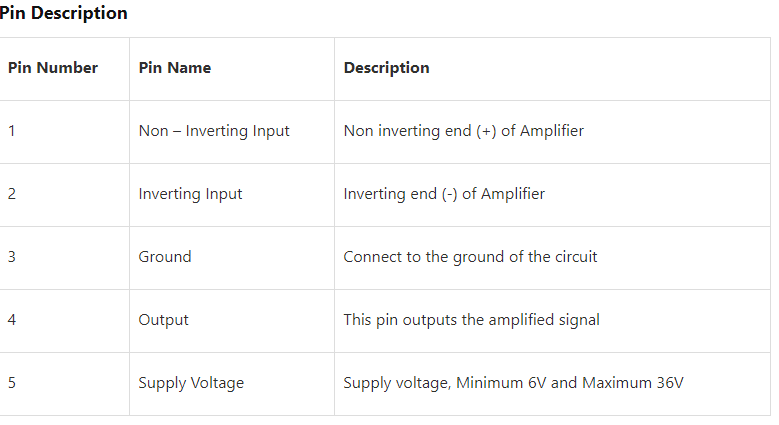Click 'Inverting end (-) of Amplifier' text
The image size is (779, 425).
pos(444,194)
